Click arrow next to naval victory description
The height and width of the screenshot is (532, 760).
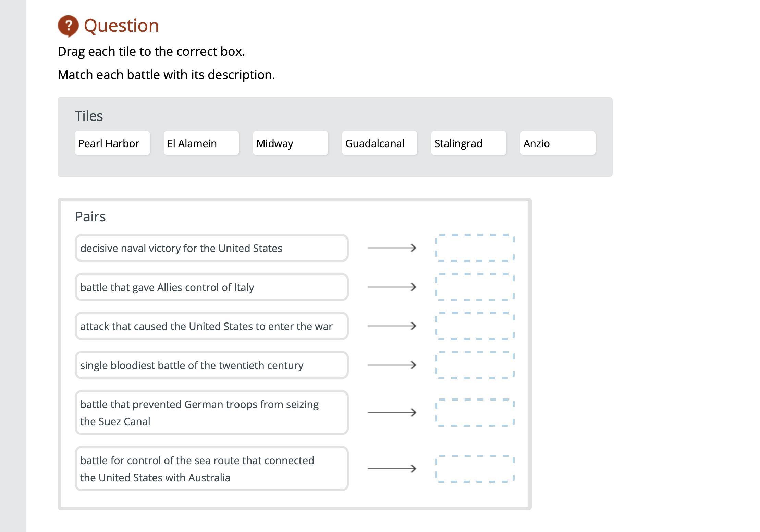coord(392,248)
